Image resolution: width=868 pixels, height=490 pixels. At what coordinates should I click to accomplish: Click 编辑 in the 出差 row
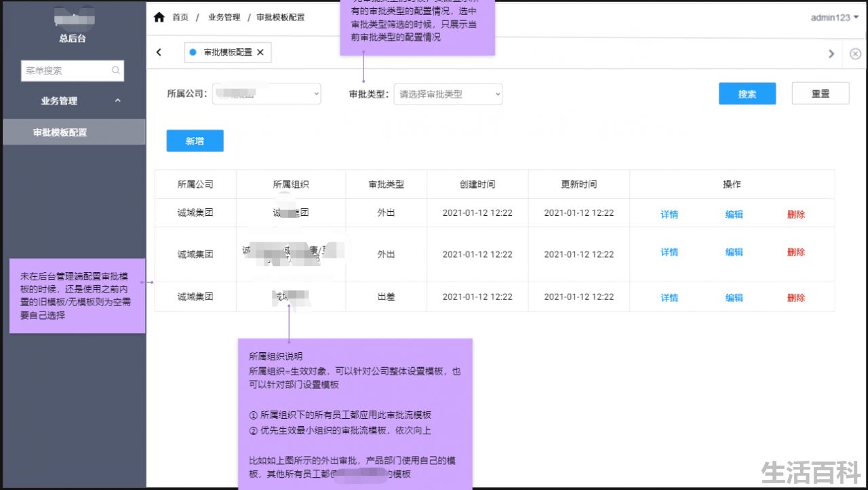coord(734,298)
